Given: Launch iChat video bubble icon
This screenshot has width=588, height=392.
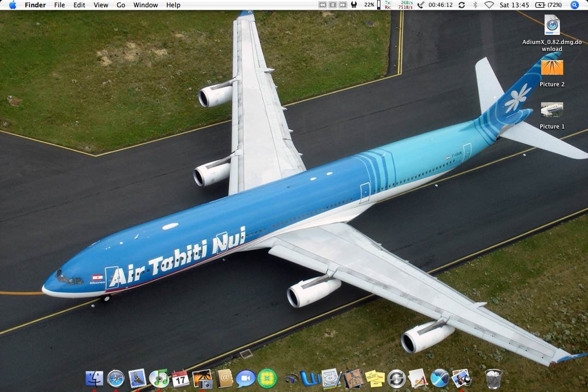Looking at the screenshot, I should coord(246,379).
